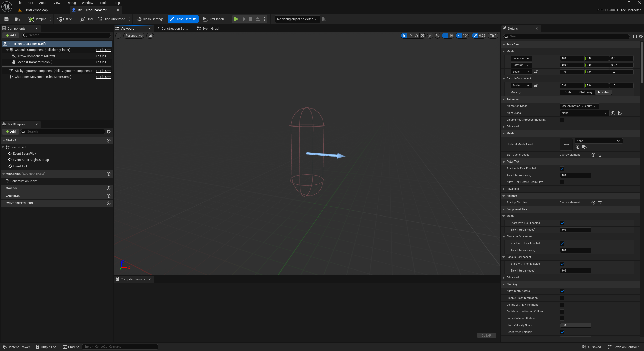Choose select mode cursor tool in viewport
This screenshot has width=644, height=351.
tap(404, 36)
